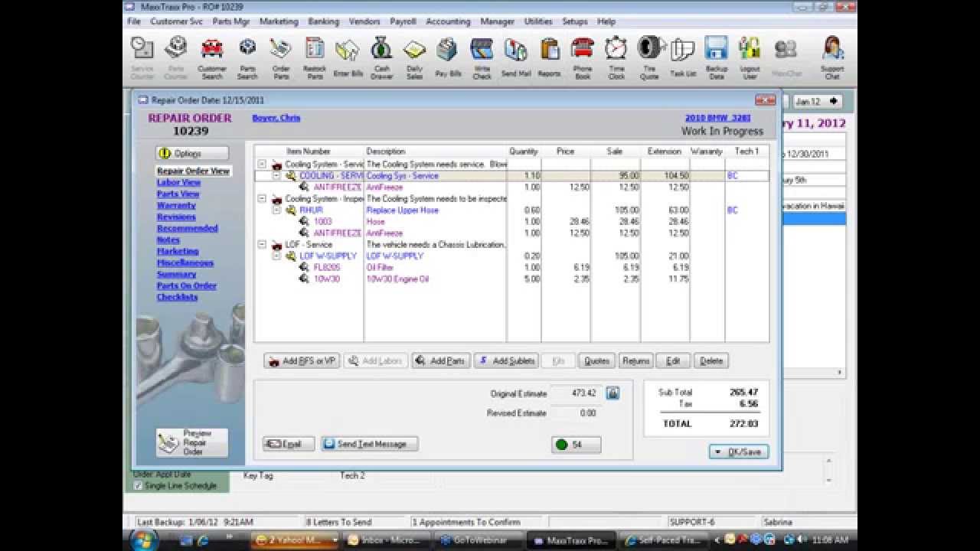The image size is (980, 551).
Task: Open Support Chat from the toolbar
Action: (832, 57)
